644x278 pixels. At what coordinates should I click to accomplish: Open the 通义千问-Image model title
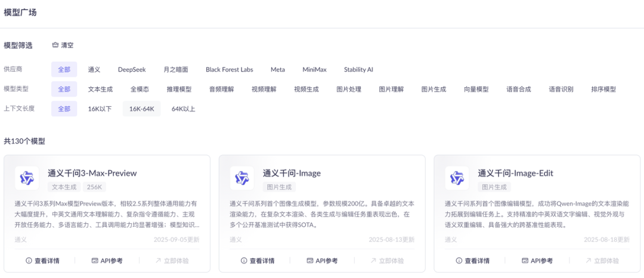pyautogui.click(x=292, y=173)
